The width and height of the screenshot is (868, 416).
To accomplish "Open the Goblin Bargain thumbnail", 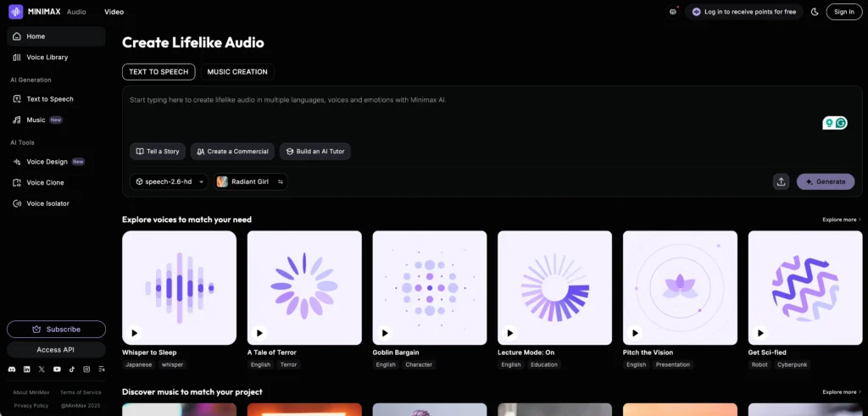I will (430, 288).
